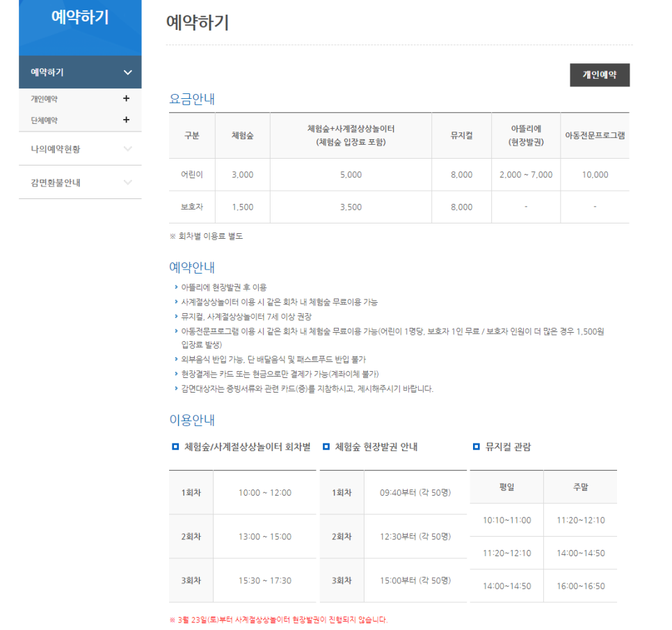The image size is (672, 630).
Task: Go to 감면환불안내 menu
Action: click(55, 182)
